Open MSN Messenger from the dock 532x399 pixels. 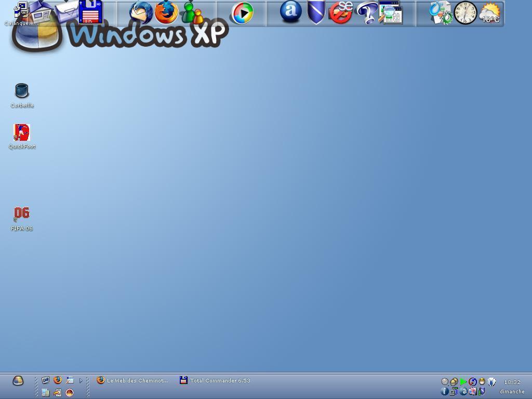[192, 12]
